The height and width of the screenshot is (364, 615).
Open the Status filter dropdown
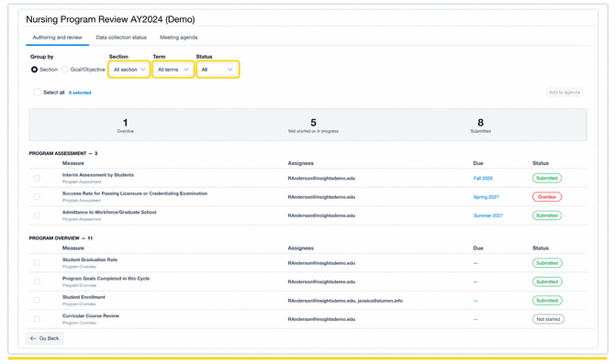[218, 70]
